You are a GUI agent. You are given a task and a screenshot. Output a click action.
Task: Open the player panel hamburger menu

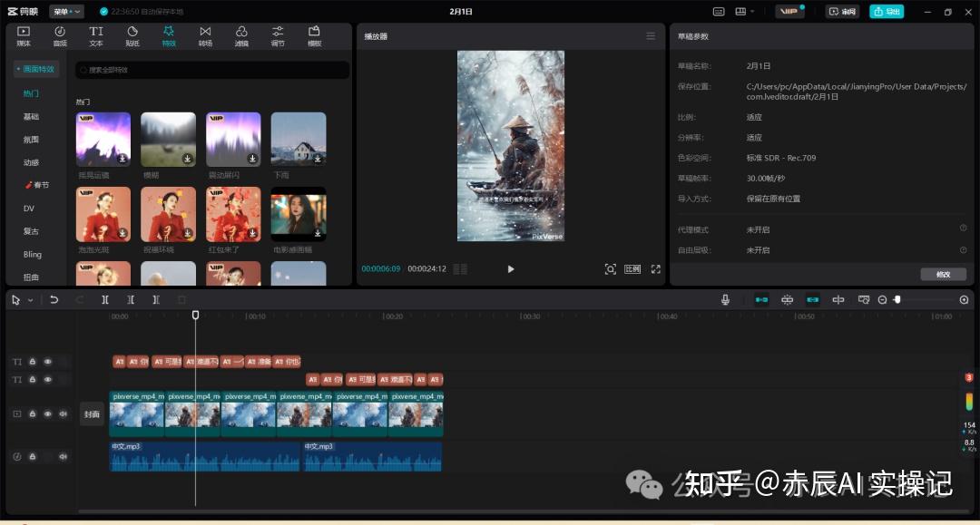point(651,36)
